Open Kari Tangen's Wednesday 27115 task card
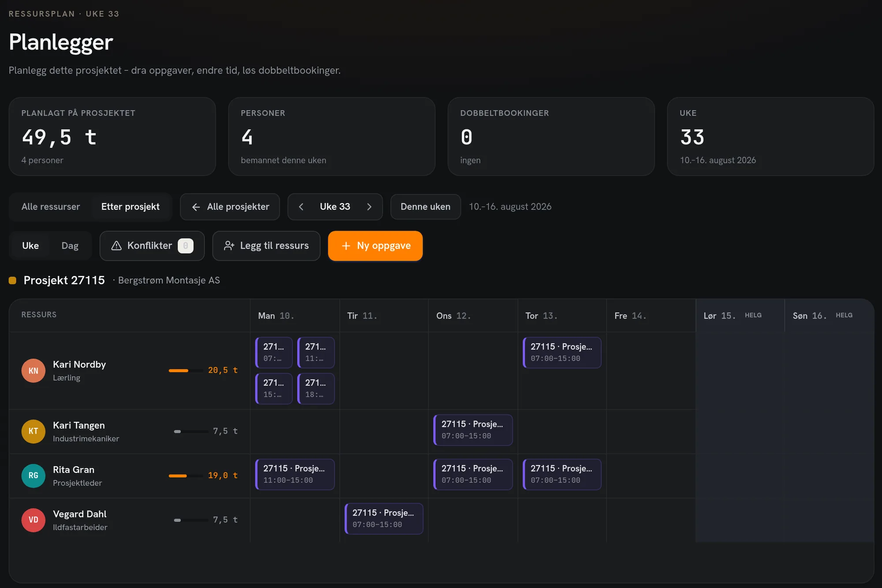Viewport: 882px width, 588px height. coord(473,430)
